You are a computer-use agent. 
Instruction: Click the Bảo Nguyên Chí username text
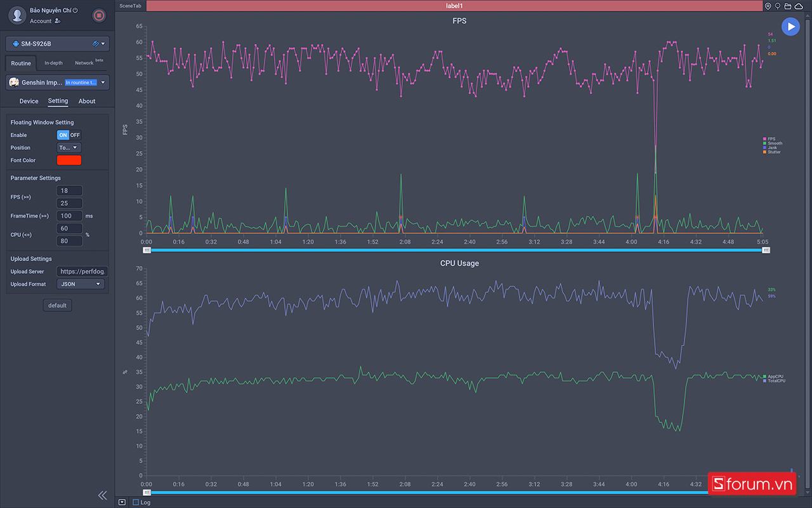click(x=50, y=10)
